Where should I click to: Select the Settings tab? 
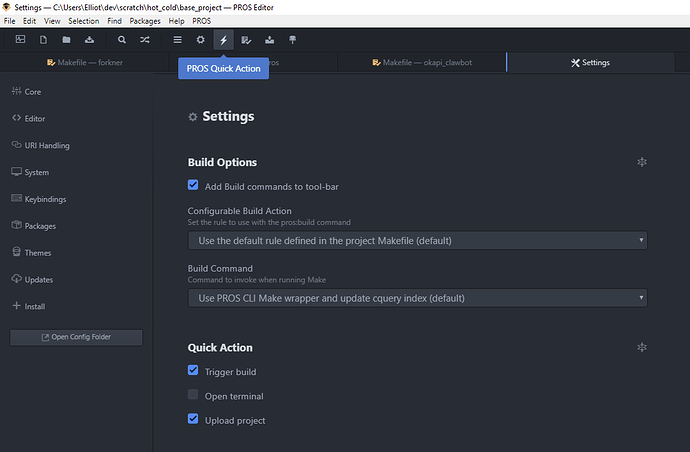pyautogui.click(x=590, y=62)
